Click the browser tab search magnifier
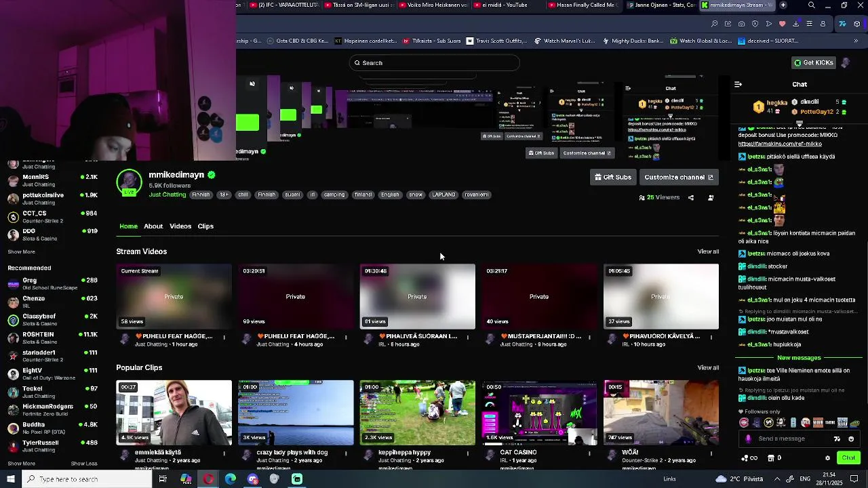The height and width of the screenshot is (488, 868). pyautogui.click(x=812, y=5)
